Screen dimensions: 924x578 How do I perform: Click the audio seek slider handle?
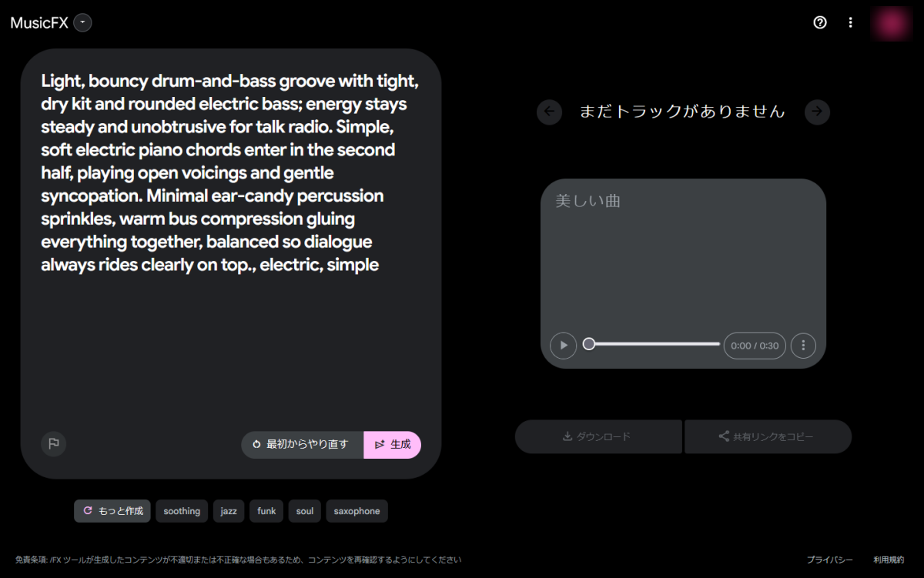[589, 344]
